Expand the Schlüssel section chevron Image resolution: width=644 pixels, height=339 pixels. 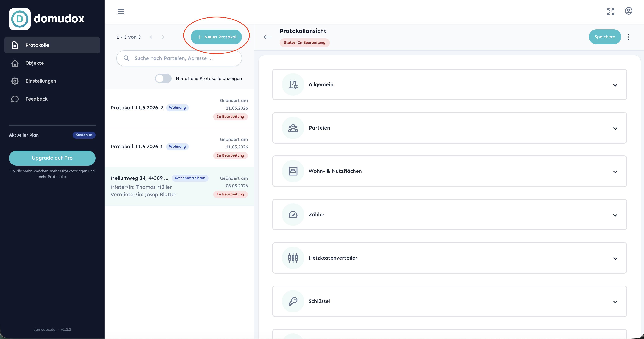point(615,302)
